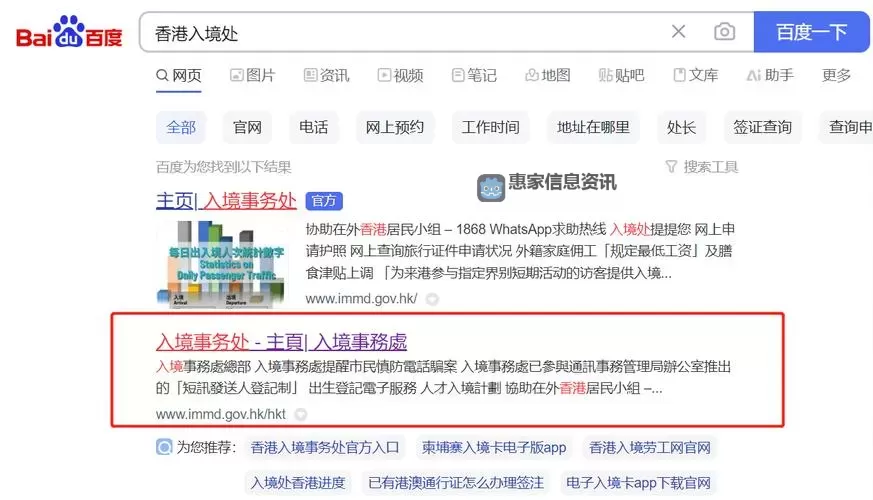Open suggestion 柬埔寨入境卡电子版app

[x=494, y=448]
